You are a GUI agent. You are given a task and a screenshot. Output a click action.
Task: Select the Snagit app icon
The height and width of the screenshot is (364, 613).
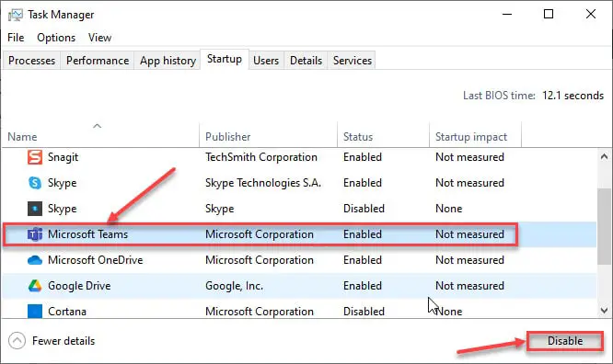(x=35, y=157)
